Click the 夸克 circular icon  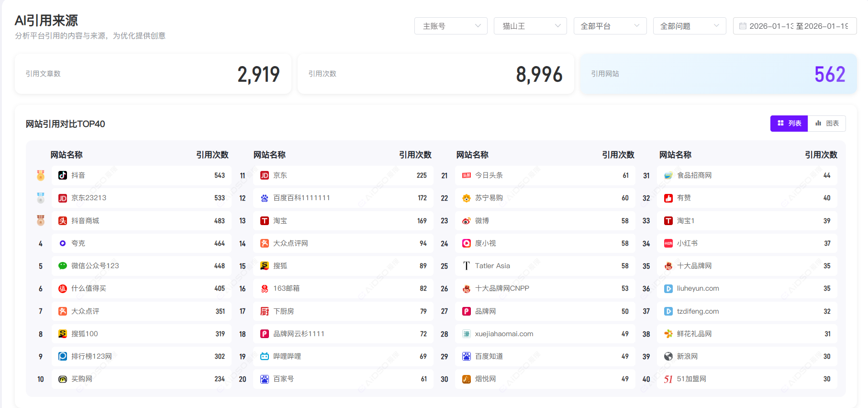[x=63, y=243]
